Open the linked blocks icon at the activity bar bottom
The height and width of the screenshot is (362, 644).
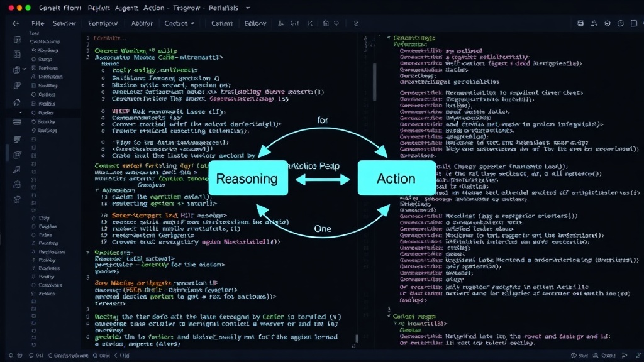tap(17, 199)
